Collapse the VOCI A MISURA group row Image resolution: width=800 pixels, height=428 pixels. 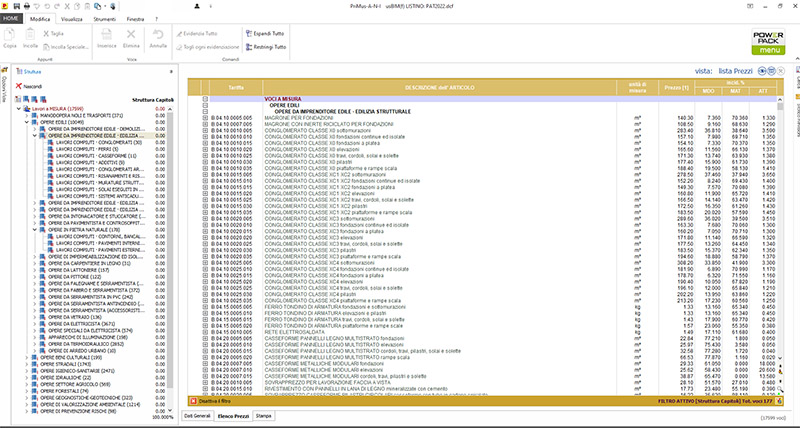[x=205, y=99]
